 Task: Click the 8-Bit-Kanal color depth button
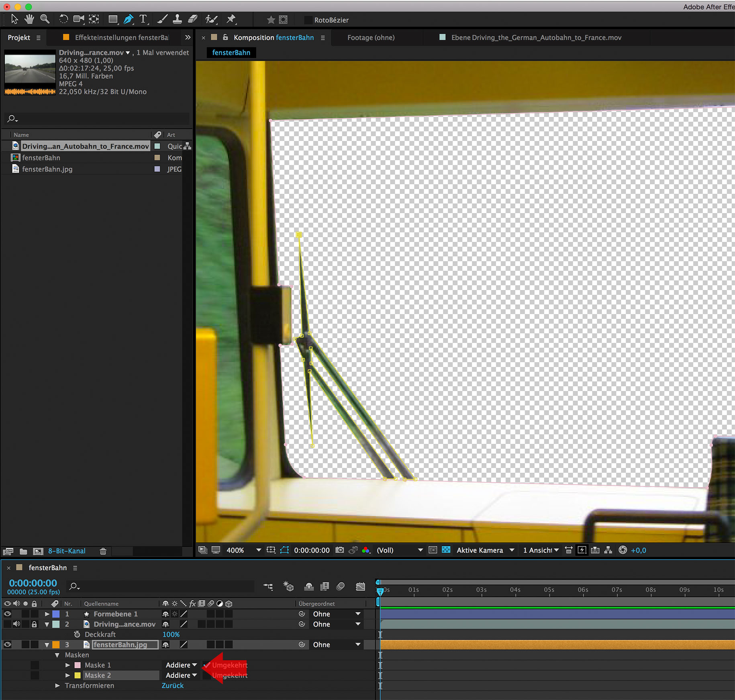click(67, 551)
